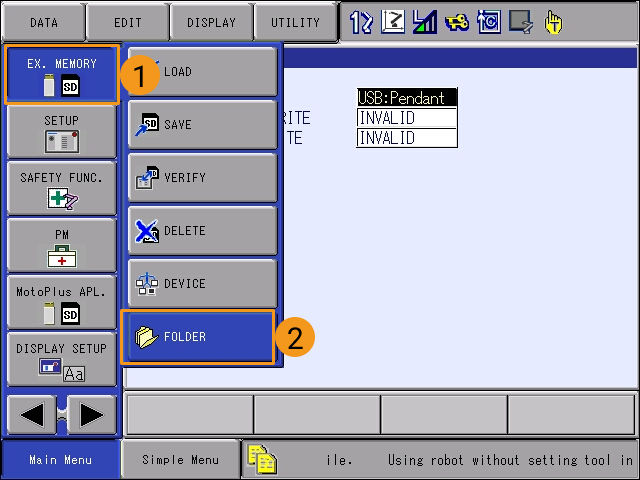Click the third empty bottom function button
Image resolution: width=640 pixels, height=480 pixels.
[x=444, y=415]
